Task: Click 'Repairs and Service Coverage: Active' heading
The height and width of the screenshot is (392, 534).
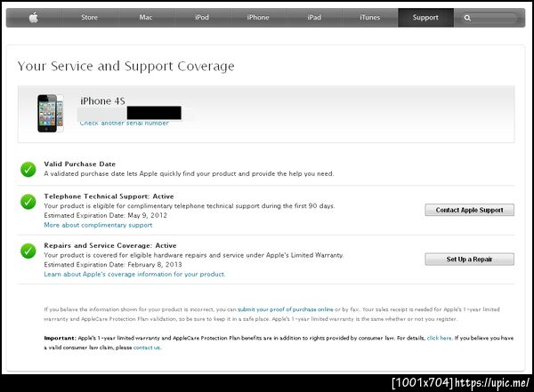Action: (x=110, y=245)
